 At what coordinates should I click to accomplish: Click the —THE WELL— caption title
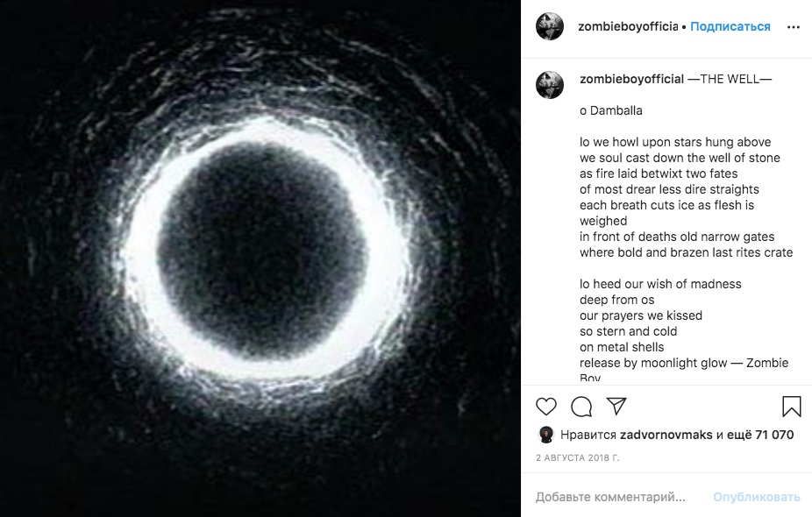click(x=730, y=79)
